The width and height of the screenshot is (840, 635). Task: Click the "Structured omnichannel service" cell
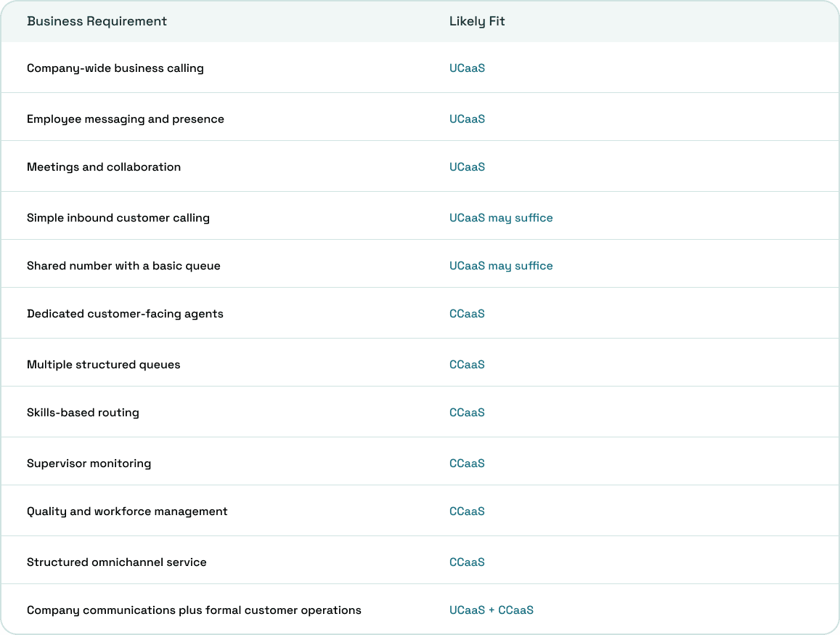[117, 562]
